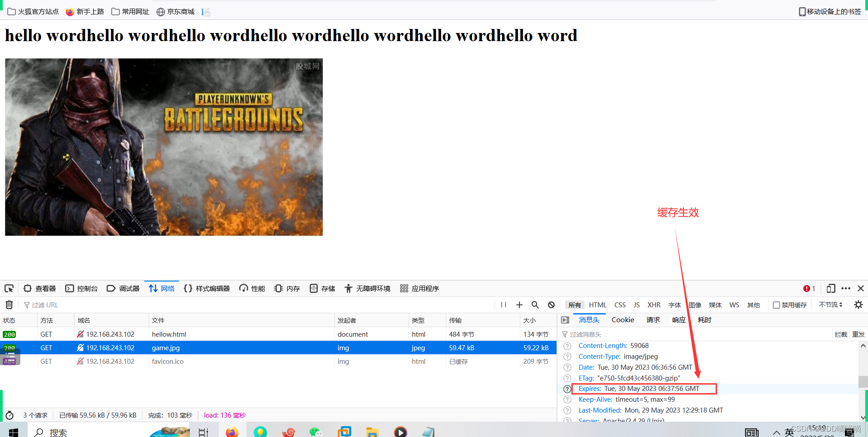Collapse details pane toggle icon
The image size is (868, 437).
tap(565, 320)
